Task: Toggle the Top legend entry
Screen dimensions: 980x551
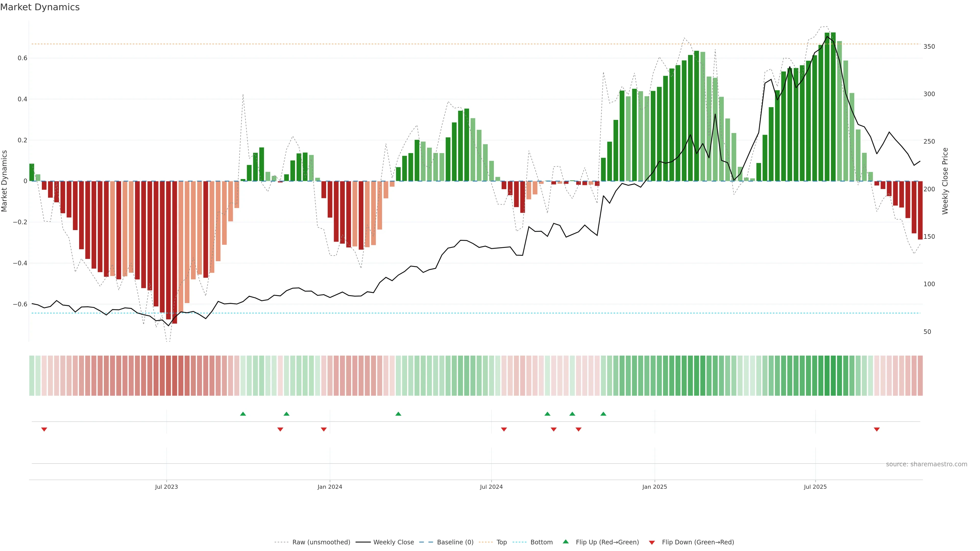Action: [501, 542]
